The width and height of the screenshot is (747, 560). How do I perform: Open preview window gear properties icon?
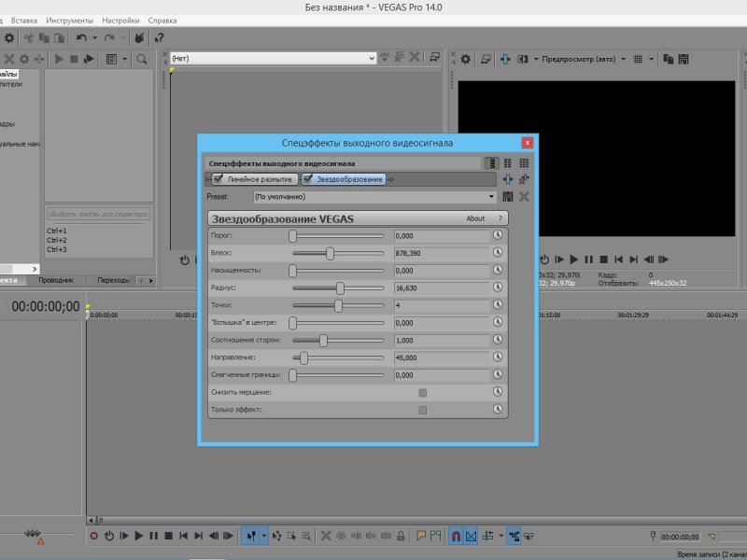point(465,59)
